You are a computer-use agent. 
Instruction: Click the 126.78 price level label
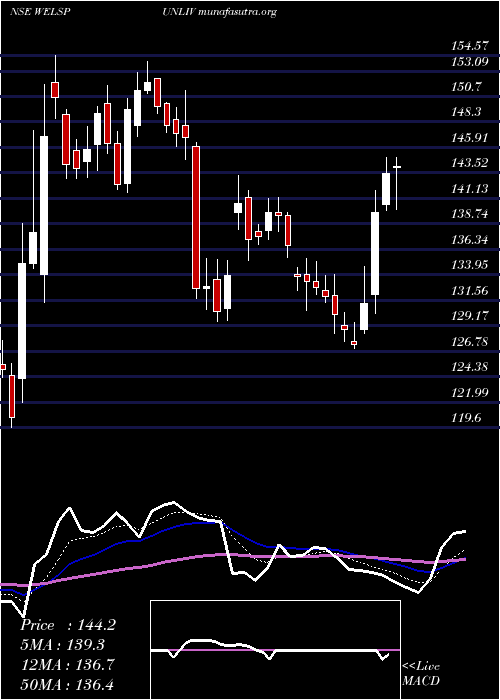[469, 342]
